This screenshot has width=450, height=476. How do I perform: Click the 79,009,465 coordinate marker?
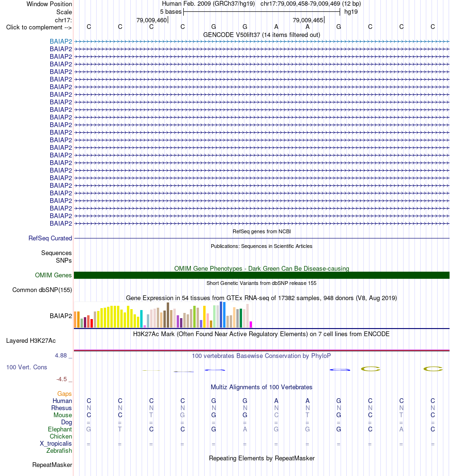[x=308, y=20]
